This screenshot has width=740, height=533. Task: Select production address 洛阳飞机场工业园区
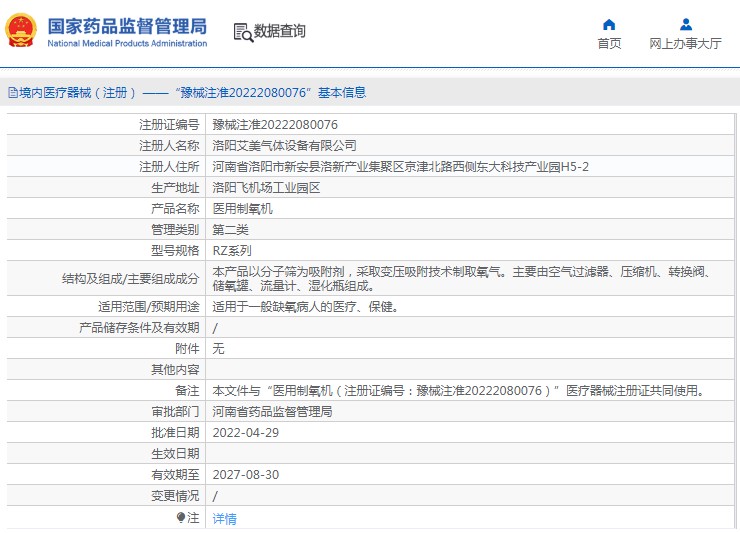point(266,187)
